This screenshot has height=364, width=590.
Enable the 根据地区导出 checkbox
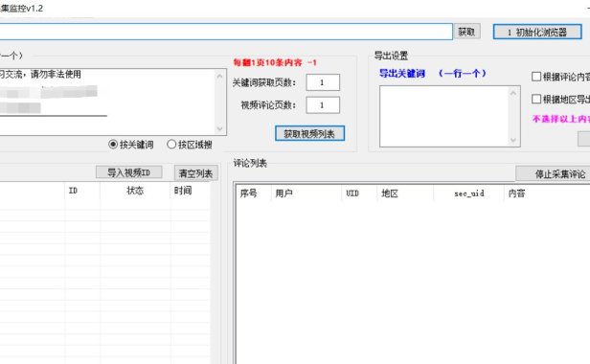click(536, 99)
